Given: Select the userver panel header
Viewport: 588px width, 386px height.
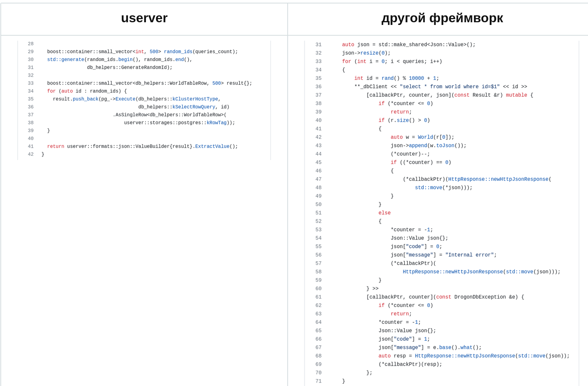Looking at the screenshot, I should coord(144,18).
